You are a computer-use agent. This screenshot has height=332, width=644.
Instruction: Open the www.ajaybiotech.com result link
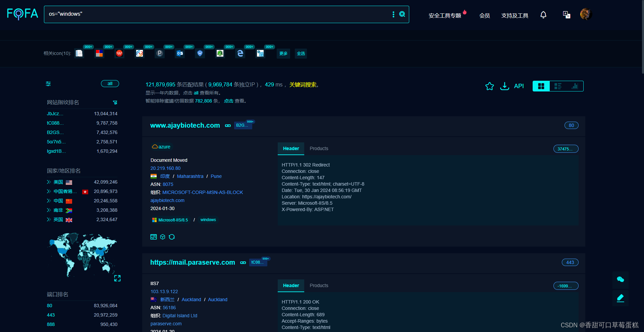point(185,125)
